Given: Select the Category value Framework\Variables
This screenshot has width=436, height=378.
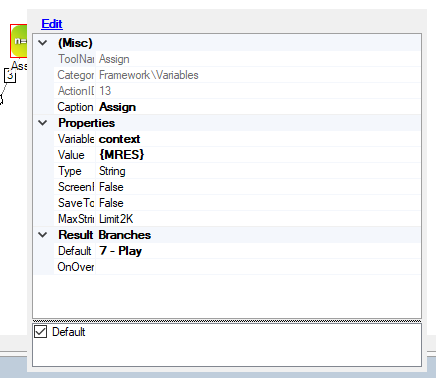Looking at the screenshot, I should coord(258,75).
